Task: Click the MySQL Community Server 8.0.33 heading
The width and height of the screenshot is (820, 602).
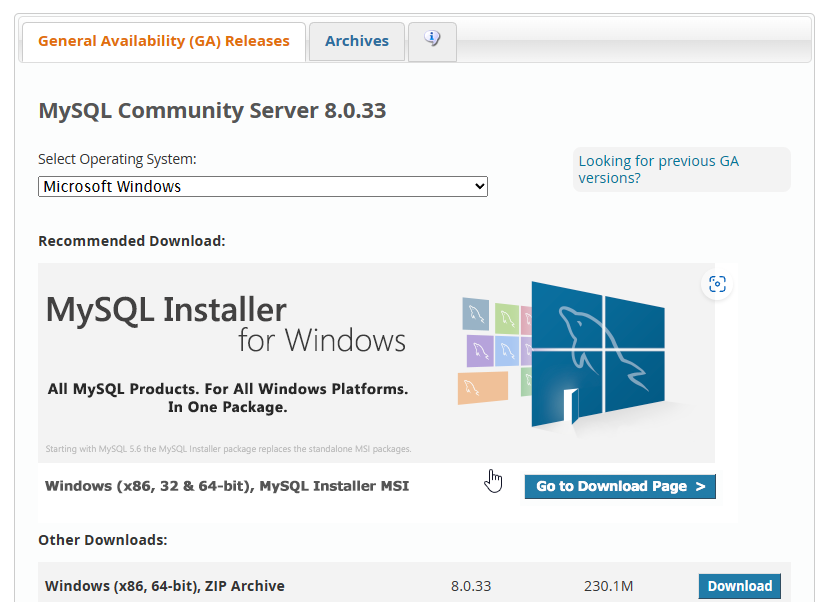Action: point(212,111)
